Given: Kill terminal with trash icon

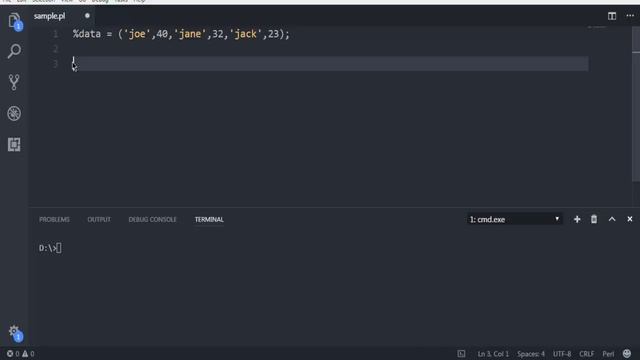Looking at the screenshot, I should coord(594,219).
